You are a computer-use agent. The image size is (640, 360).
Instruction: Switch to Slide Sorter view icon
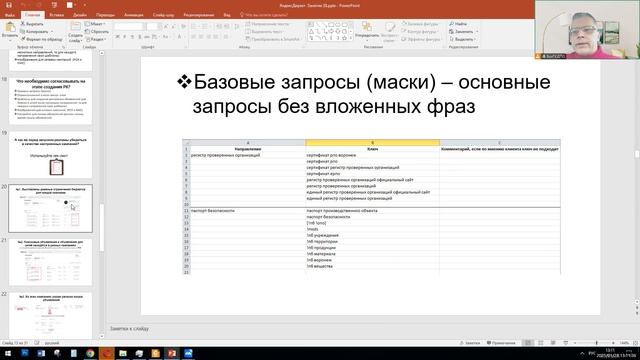(541, 343)
